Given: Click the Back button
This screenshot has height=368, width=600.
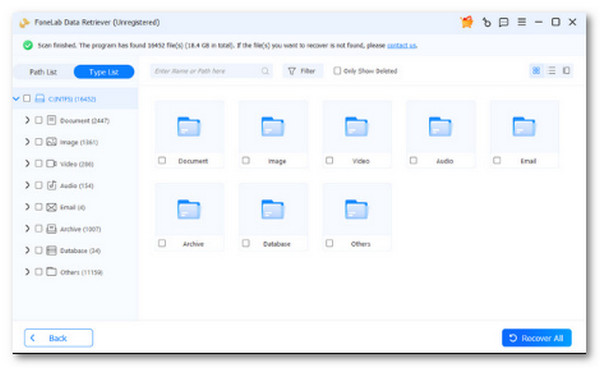Looking at the screenshot, I should [x=59, y=338].
